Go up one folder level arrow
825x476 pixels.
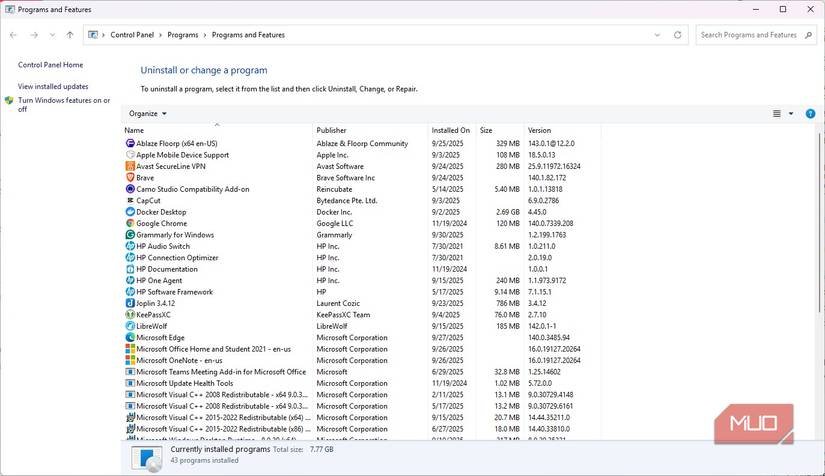69,35
